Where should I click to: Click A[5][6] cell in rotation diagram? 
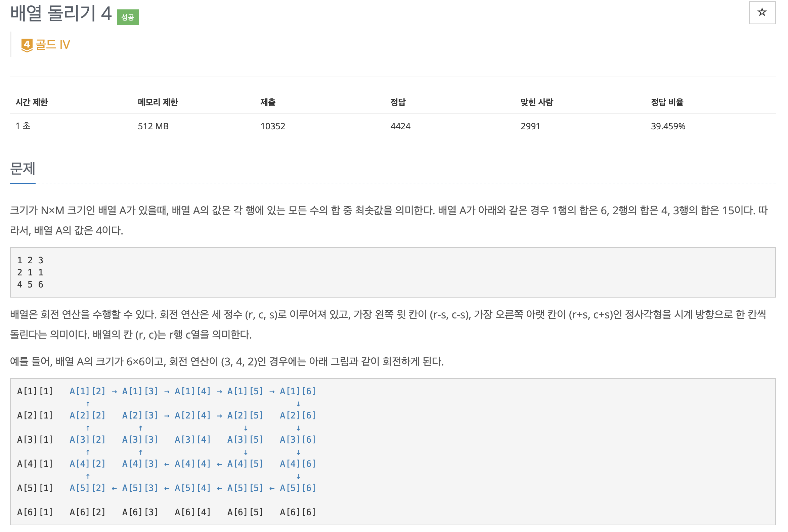tap(297, 488)
